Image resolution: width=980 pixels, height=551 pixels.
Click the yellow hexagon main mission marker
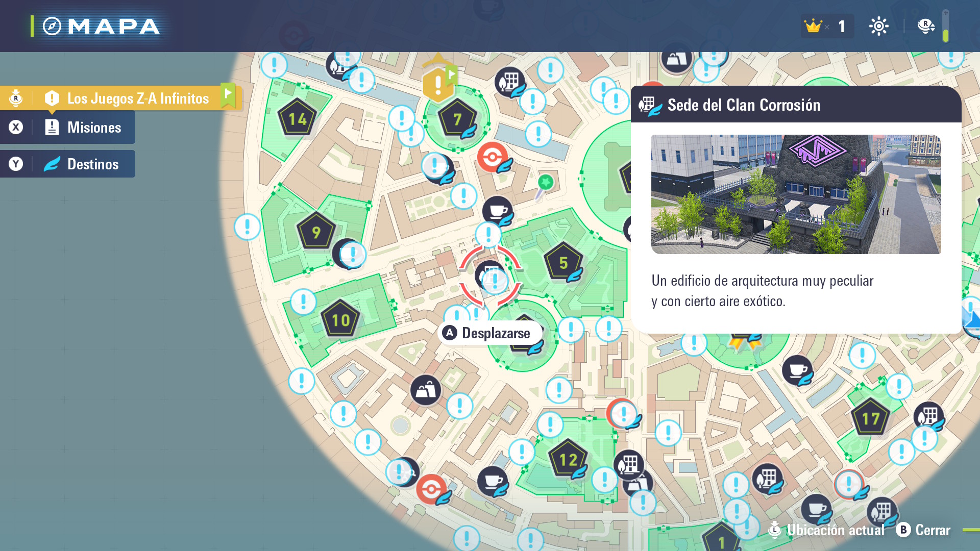[x=437, y=85]
